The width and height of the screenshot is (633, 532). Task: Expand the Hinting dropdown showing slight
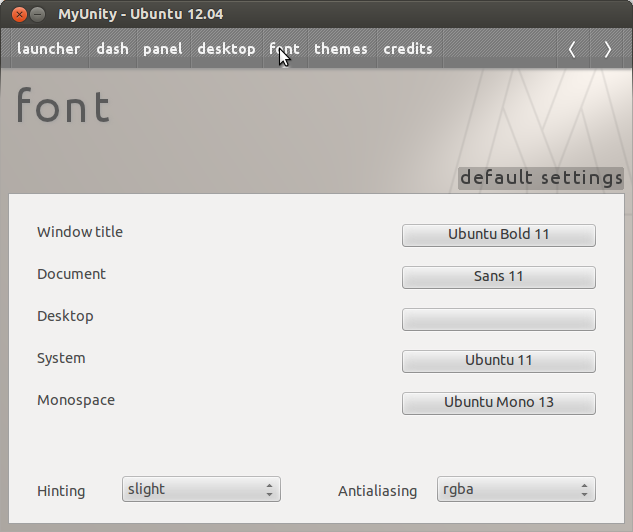[x=201, y=489]
